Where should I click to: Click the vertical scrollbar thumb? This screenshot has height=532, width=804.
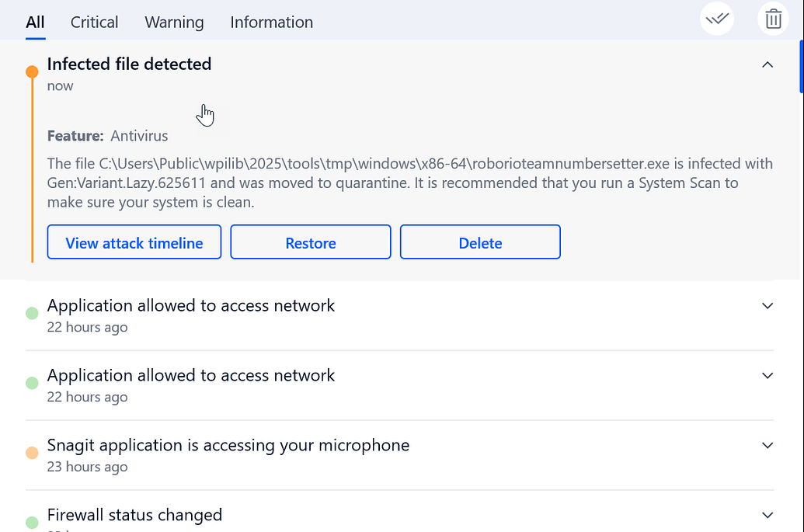[x=802, y=67]
